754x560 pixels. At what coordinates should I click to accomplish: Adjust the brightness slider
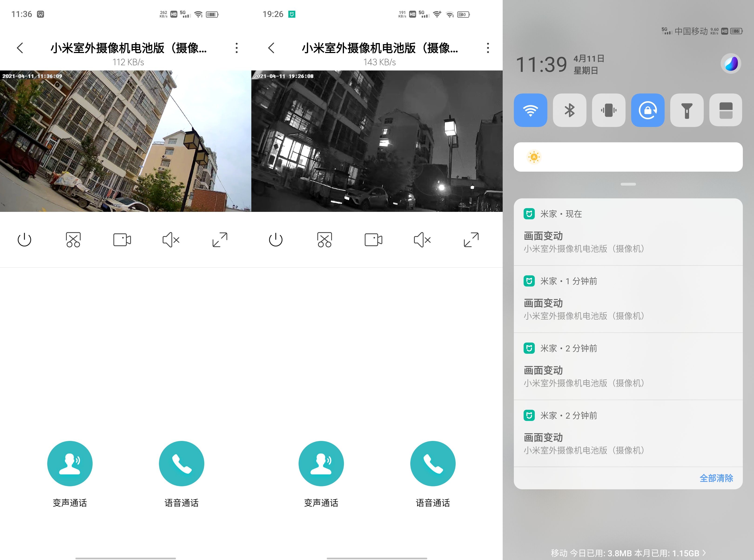(x=628, y=157)
